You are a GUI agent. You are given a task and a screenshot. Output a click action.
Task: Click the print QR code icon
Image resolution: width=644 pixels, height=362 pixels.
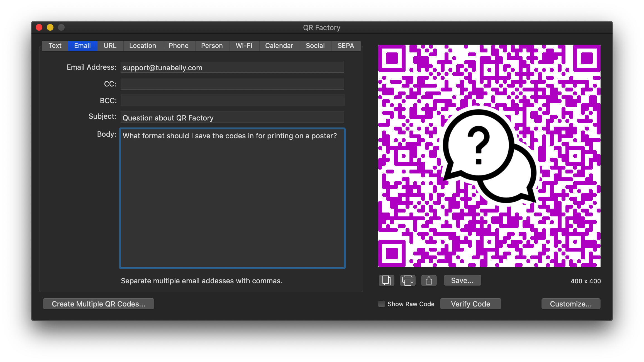coord(408,280)
